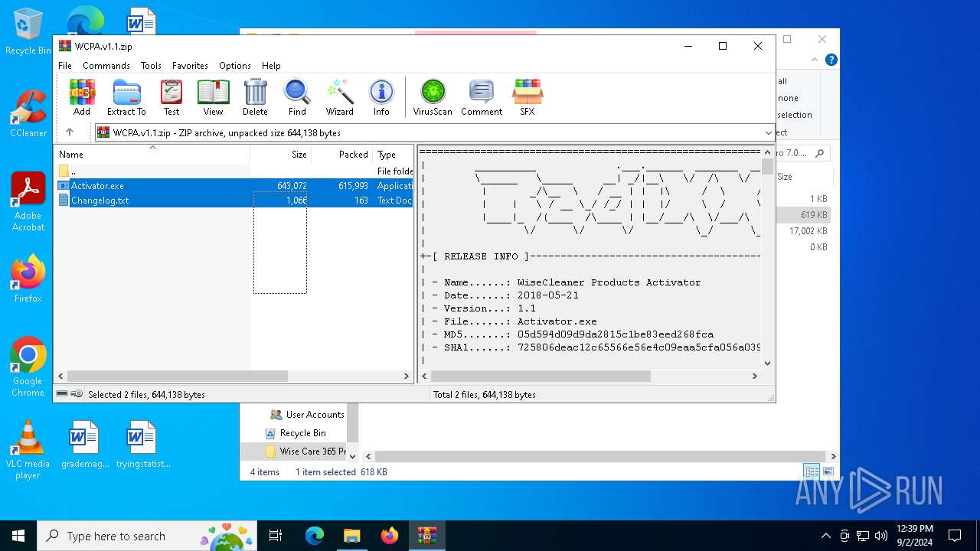Click the Add toolbar icon in WinRAR

point(82,97)
